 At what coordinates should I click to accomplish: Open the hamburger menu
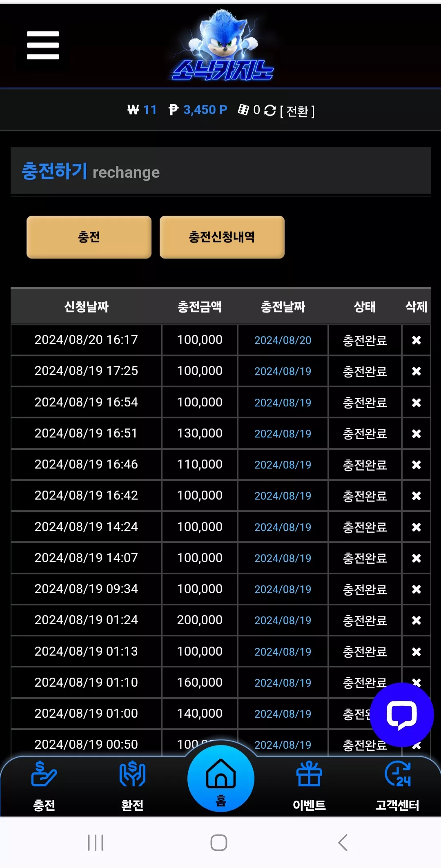43,45
